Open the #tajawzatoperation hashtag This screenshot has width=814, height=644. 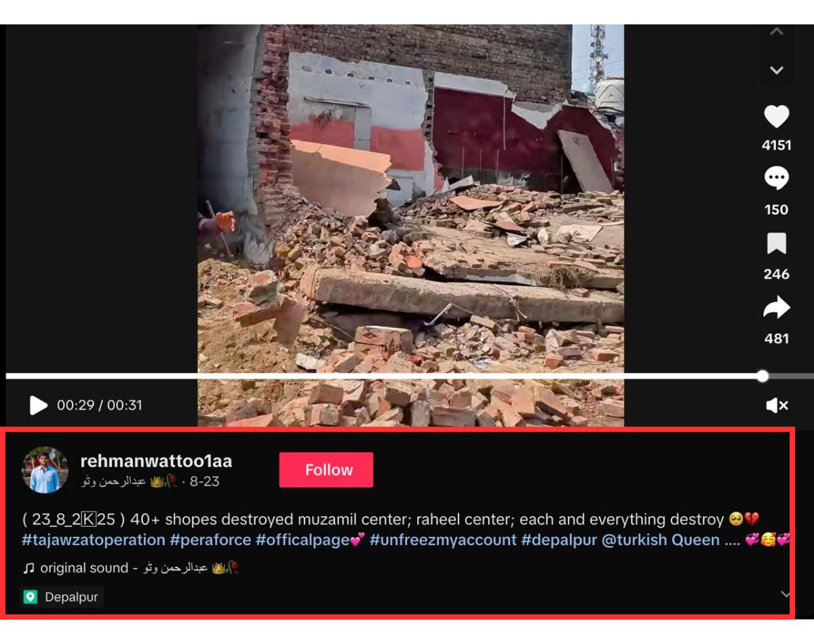click(x=94, y=540)
